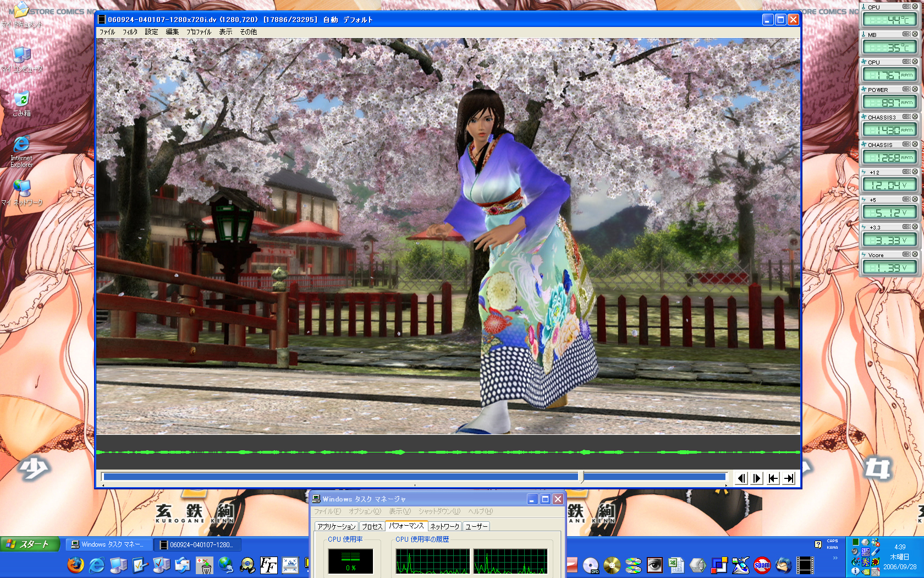Screen dimensions: 924x578
Task: Open the プロファイル menu
Action: pyautogui.click(x=199, y=32)
